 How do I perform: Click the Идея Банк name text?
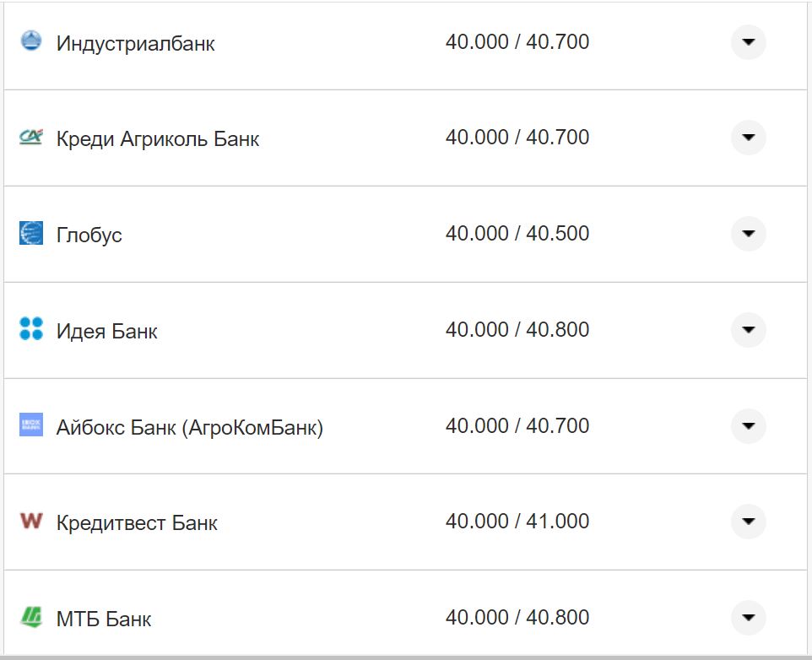point(106,331)
